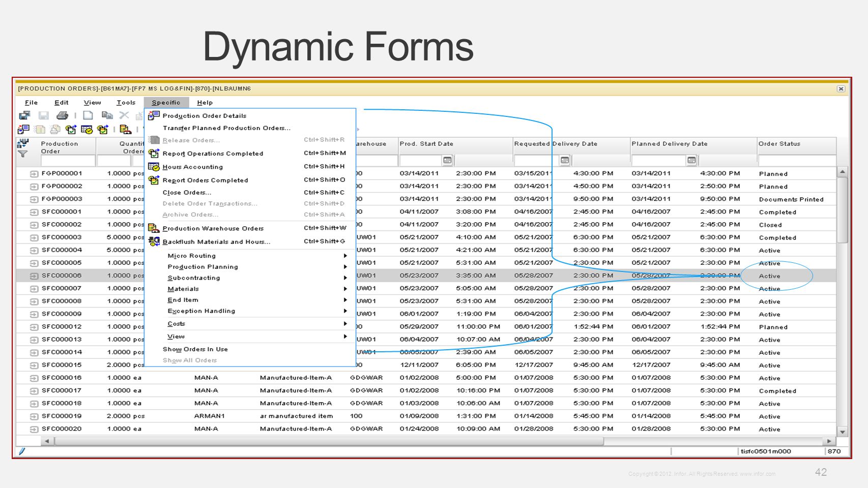The image size is (868, 488).
Task: Open the Edit menu
Action: tap(61, 102)
